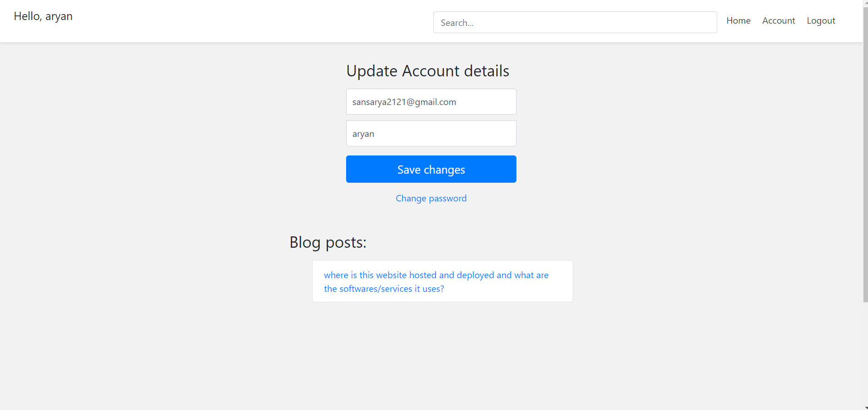This screenshot has width=868, height=410.
Task: Click the 'Hello, aryan' brand text
Action: [43, 16]
